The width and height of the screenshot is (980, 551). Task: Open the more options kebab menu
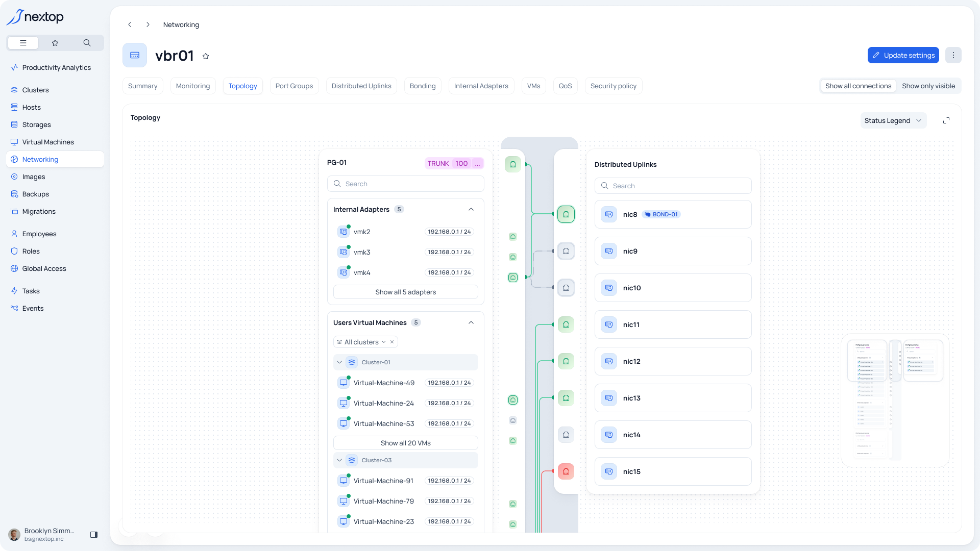(x=953, y=55)
